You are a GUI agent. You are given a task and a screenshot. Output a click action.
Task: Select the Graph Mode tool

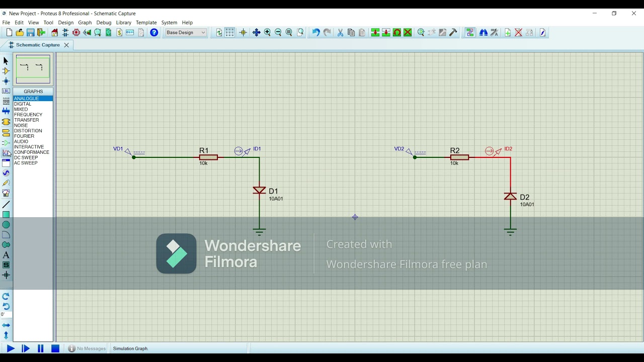pyautogui.click(x=6, y=153)
